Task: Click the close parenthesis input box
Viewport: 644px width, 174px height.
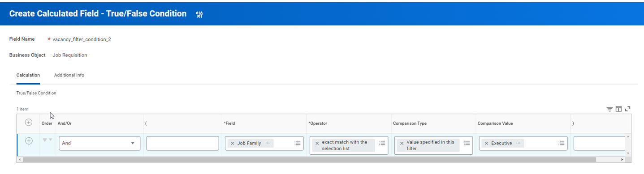Action: [x=599, y=143]
